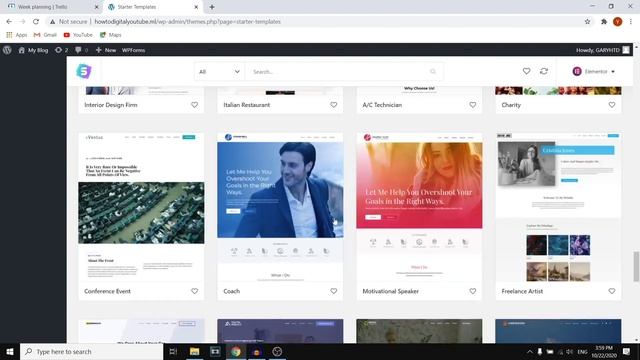Open the Windows notification center
This screenshot has width=640, height=360.
627,351
